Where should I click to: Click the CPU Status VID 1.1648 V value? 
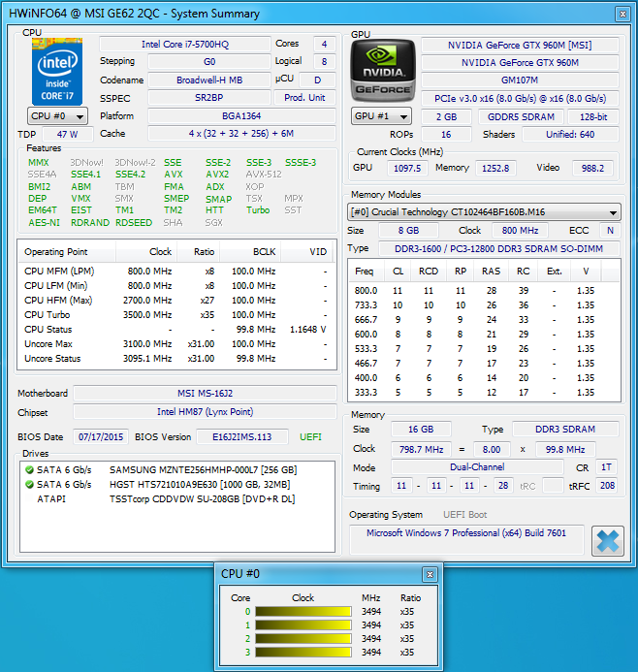pyautogui.click(x=308, y=330)
